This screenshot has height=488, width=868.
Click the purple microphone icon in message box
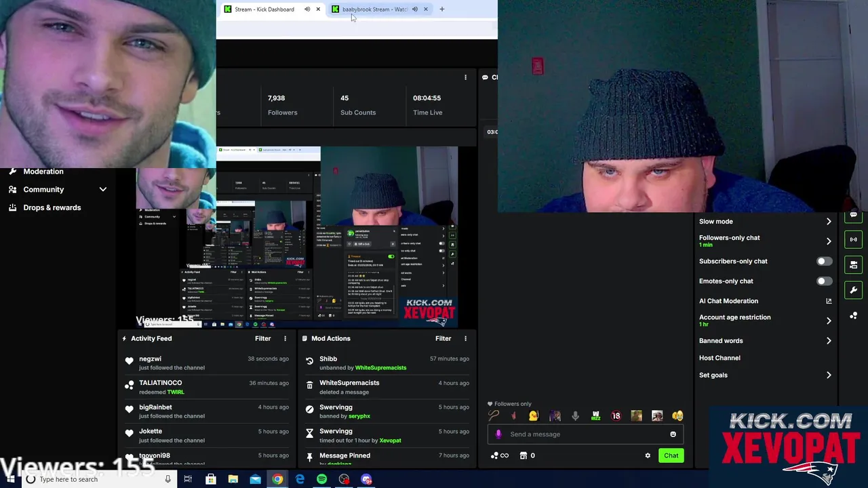498,434
